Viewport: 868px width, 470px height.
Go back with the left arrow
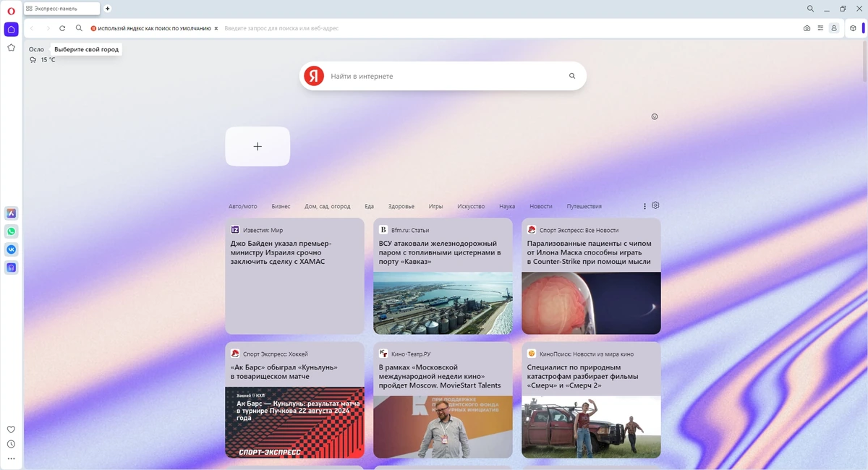32,28
